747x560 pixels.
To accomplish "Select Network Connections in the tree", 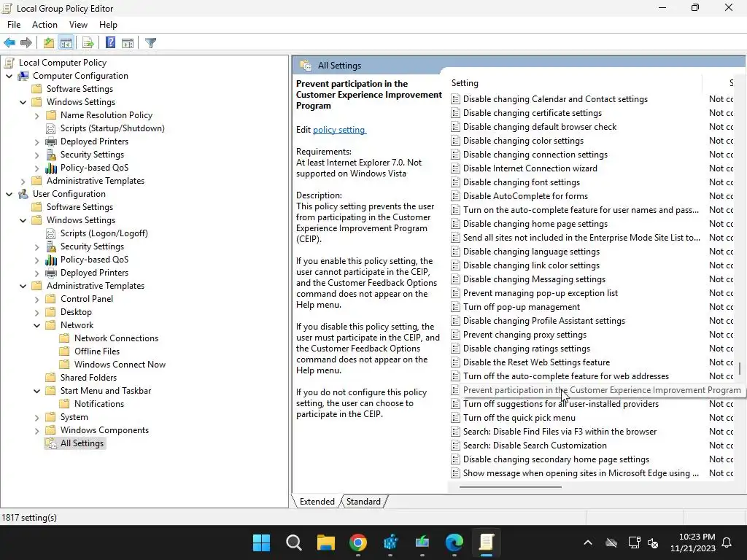I will pyautogui.click(x=116, y=338).
